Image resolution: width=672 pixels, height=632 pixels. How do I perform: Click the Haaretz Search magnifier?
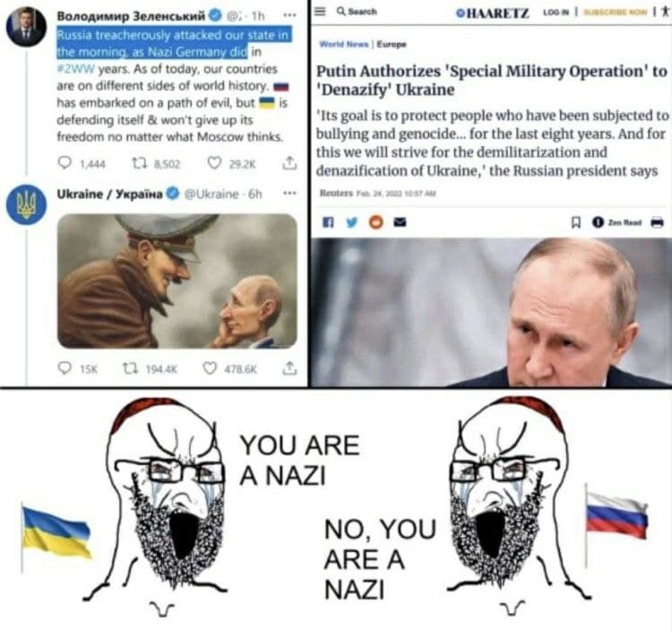coord(341,11)
